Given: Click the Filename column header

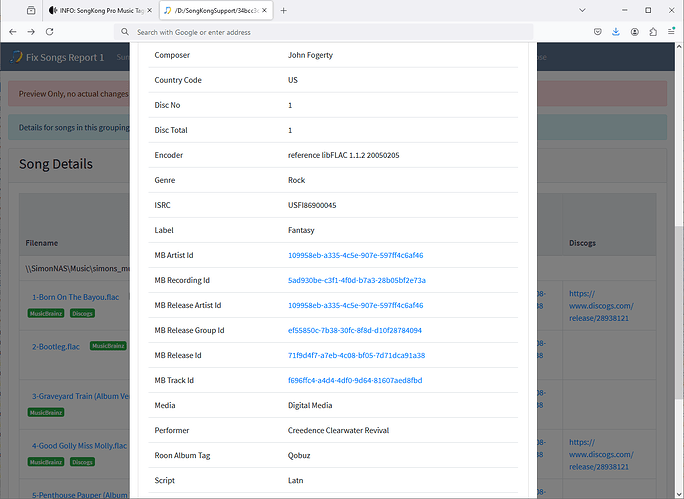Looking at the screenshot, I should pyautogui.click(x=41, y=243).
